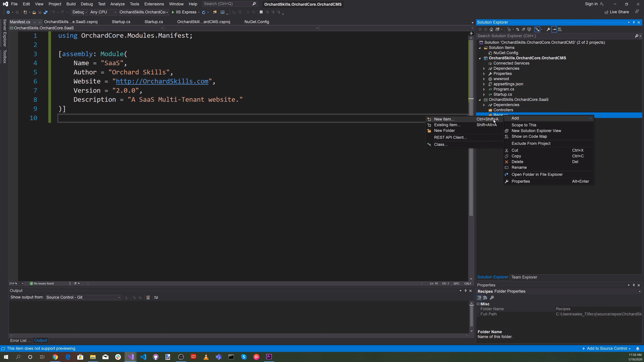The height and width of the screenshot is (362, 644).
Task: Toggle Show All Files in Solution Explorer
Action: [529, 29]
